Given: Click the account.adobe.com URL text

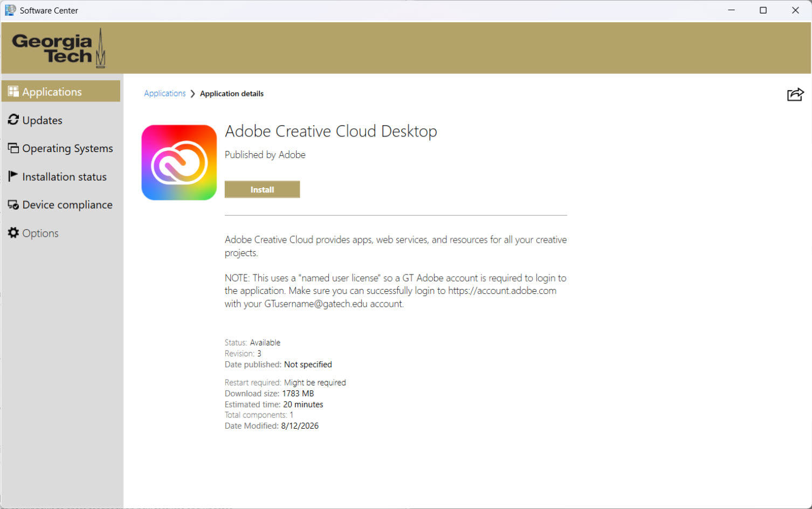Looking at the screenshot, I should 502,291.
